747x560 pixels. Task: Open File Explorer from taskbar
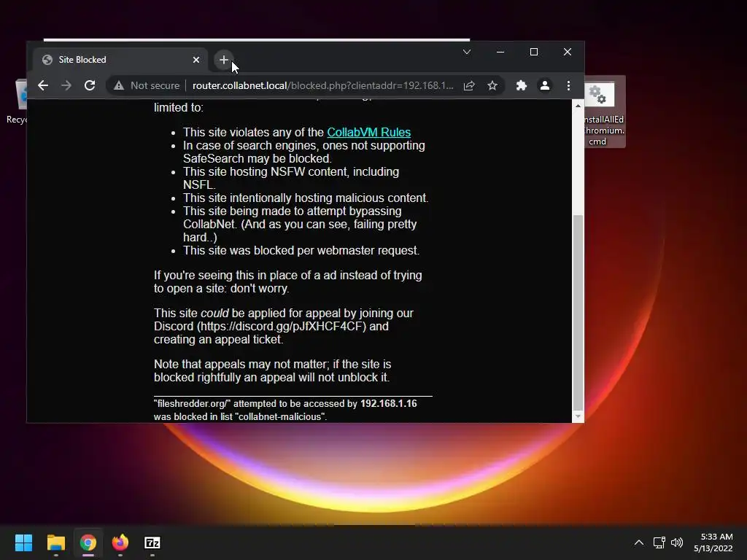coord(55,542)
